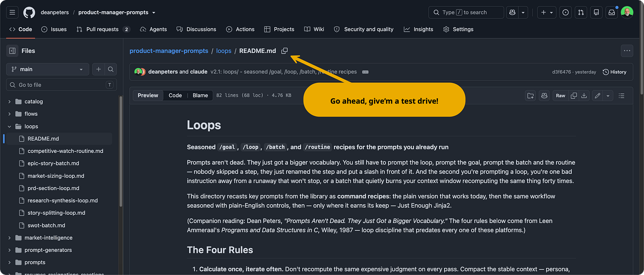
Task: View file History
Action: (615, 72)
